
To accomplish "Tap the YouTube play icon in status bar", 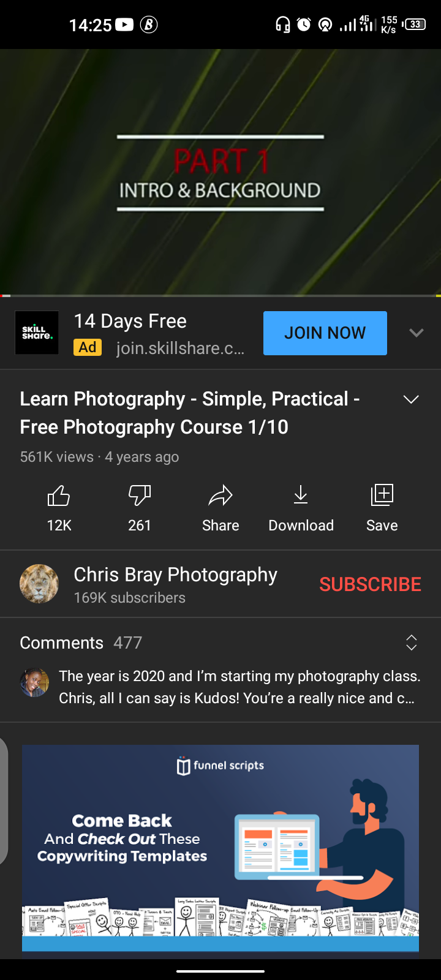I will point(124,24).
